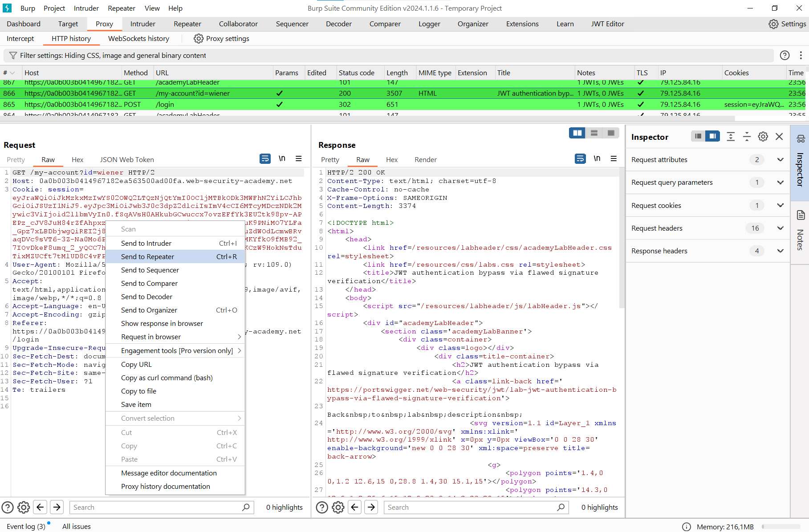The width and height of the screenshot is (809, 532).
Task: Go to the next Response search match
Action: tap(371, 507)
